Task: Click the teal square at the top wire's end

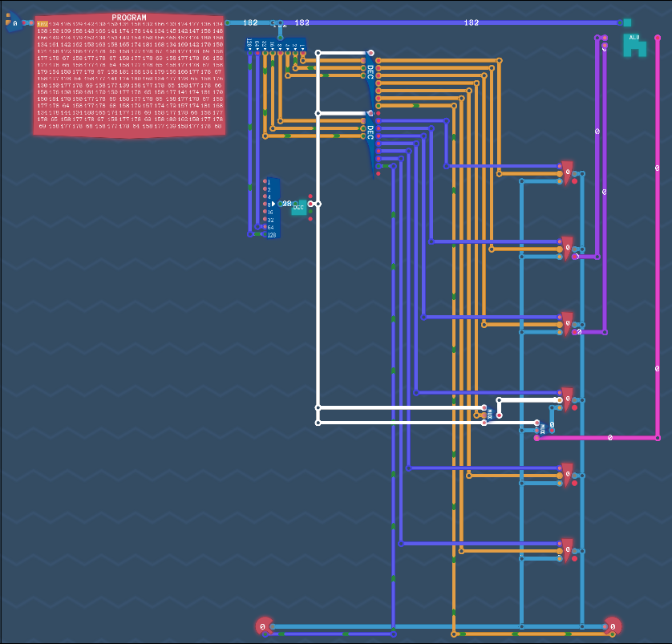Action: tap(627, 23)
